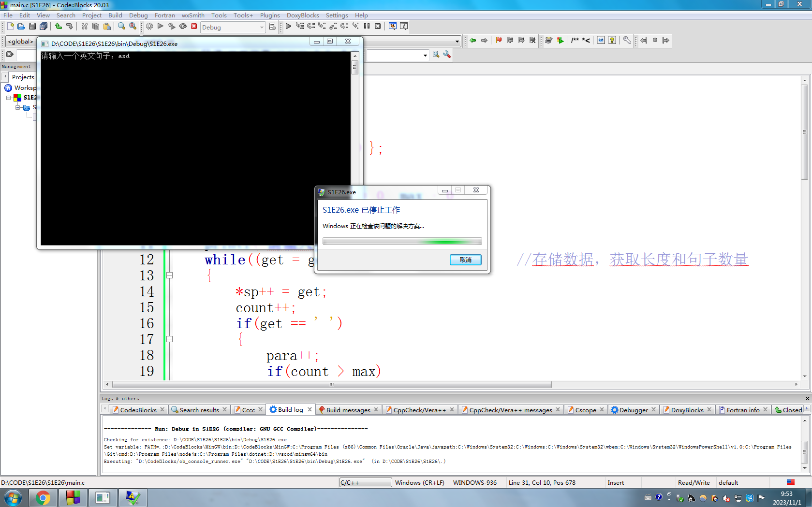Open the Plugins menu

pyautogui.click(x=270, y=15)
